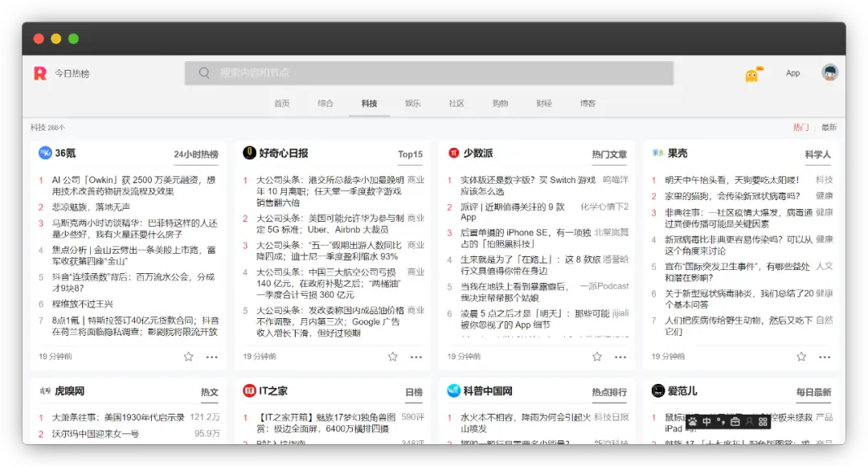Switch to the 综合 tab

(325, 104)
